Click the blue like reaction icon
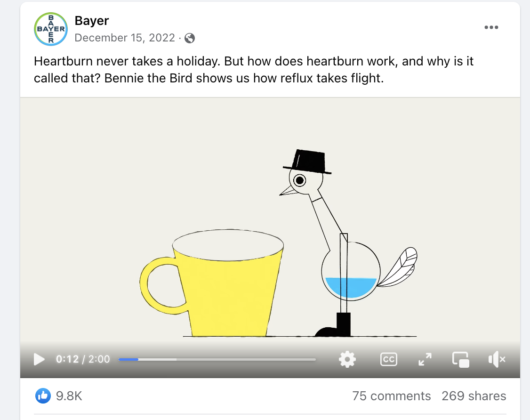This screenshot has height=420, width=530. [43, 396]
